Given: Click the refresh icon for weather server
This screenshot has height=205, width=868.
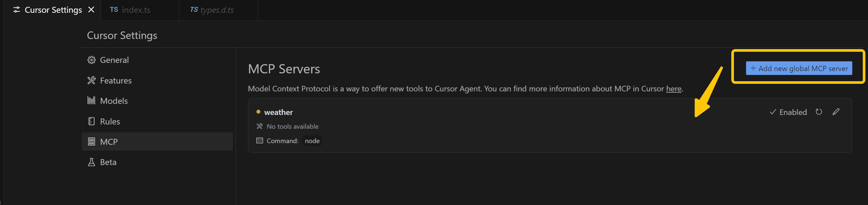Looking at the screenshot, I should click(819, 112).
